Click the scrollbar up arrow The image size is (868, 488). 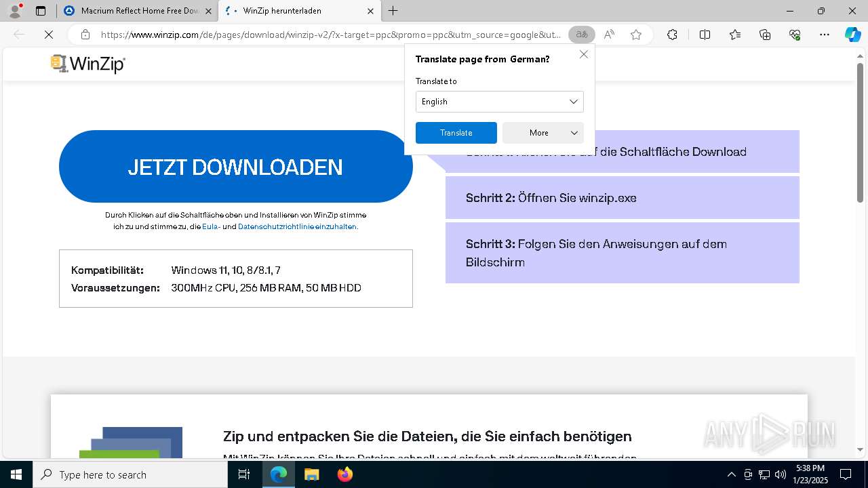861,56
